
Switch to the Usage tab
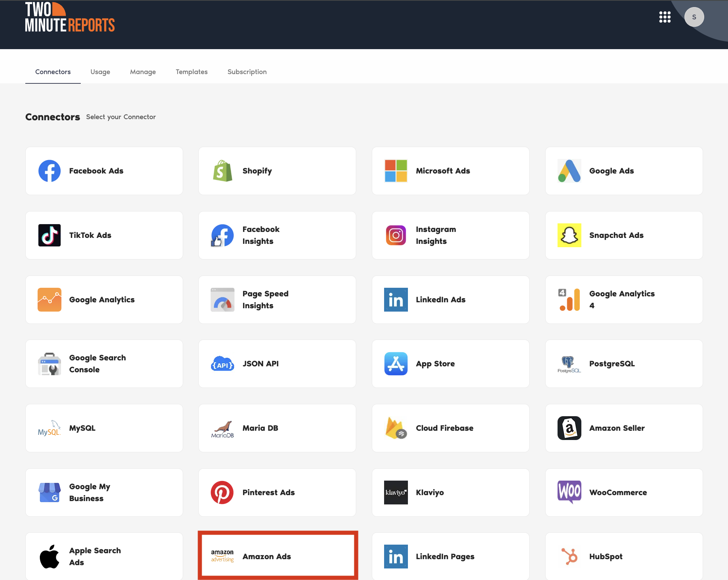[100, 72]
